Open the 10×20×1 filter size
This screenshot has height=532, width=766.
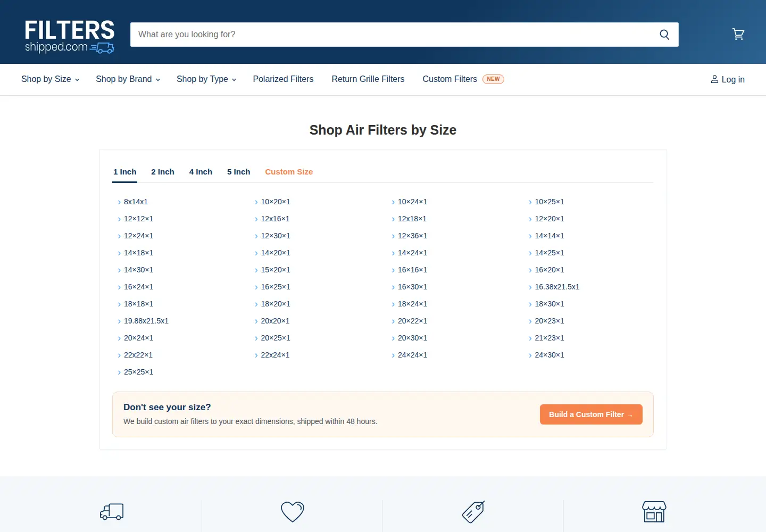276,202
